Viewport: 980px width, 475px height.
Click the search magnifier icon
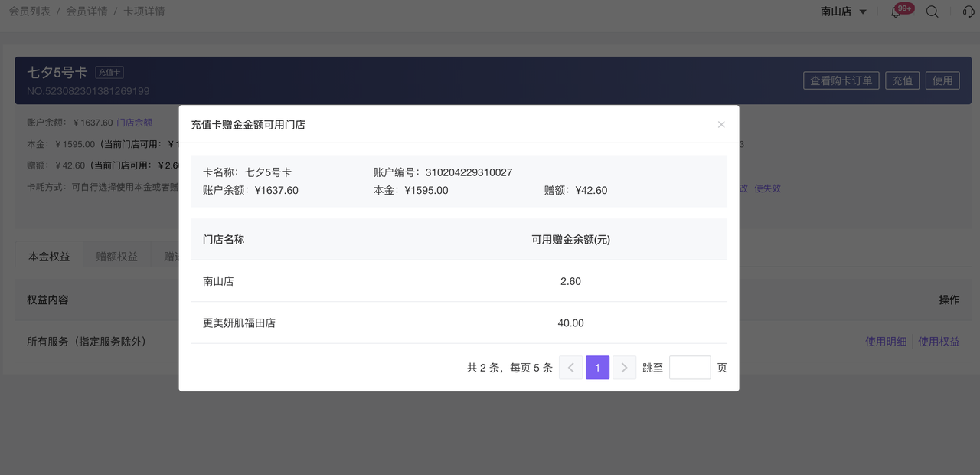(x=932, y=11)
